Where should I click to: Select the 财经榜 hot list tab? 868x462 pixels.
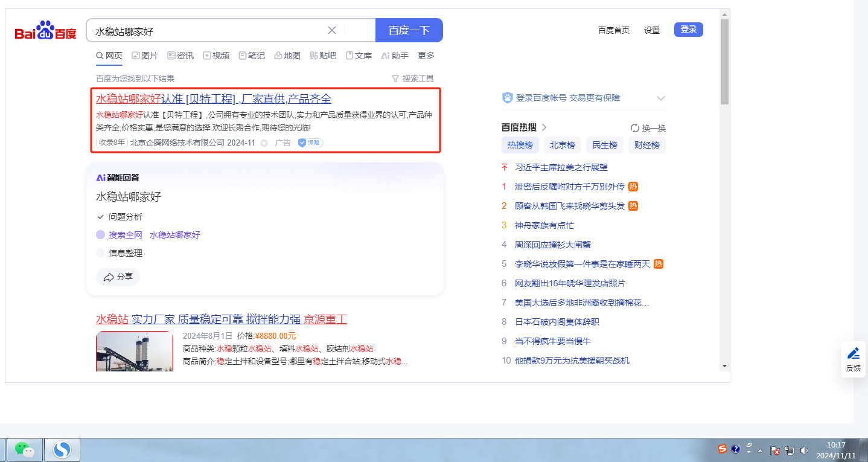point(646,145)
